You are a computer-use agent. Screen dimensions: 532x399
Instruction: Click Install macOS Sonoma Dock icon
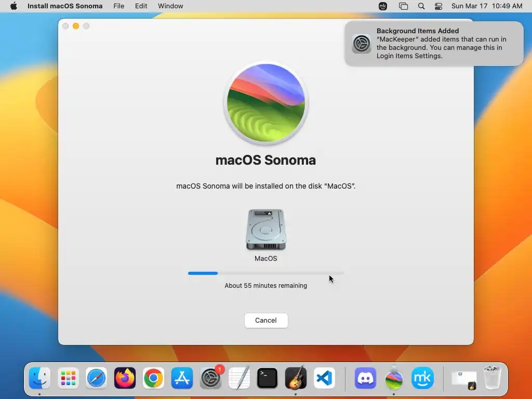pyautogui.click(x=394, y=378)
